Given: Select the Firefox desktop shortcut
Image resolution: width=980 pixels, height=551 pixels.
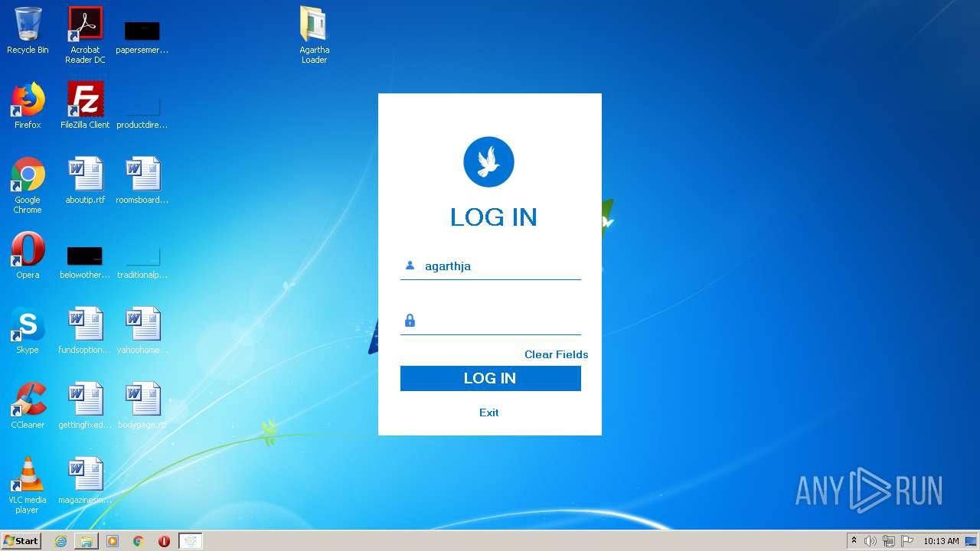Looking at the screenshot, I should pyautogui.click(x=28, y=106).
